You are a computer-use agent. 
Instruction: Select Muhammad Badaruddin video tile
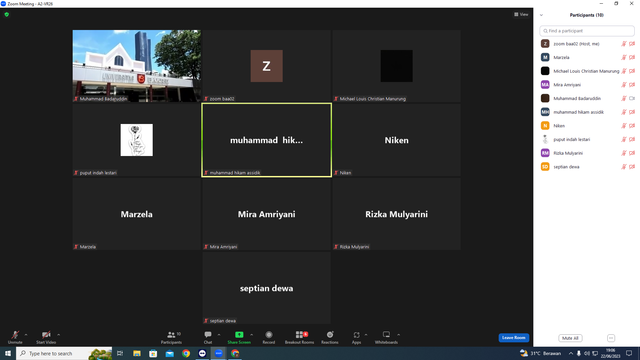(137, 66)
